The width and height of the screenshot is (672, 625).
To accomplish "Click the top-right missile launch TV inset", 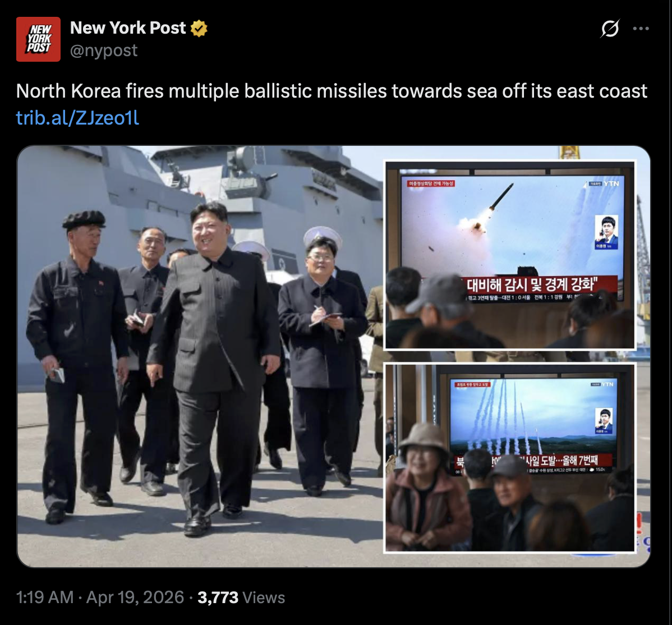I will point(510,255).
